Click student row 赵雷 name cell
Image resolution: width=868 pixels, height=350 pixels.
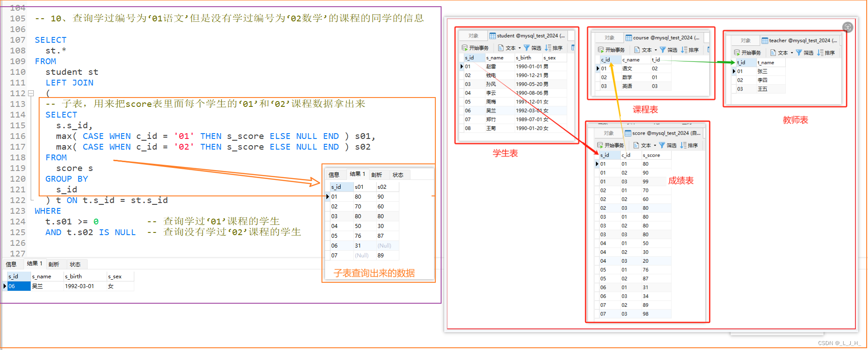click(500, 66)
